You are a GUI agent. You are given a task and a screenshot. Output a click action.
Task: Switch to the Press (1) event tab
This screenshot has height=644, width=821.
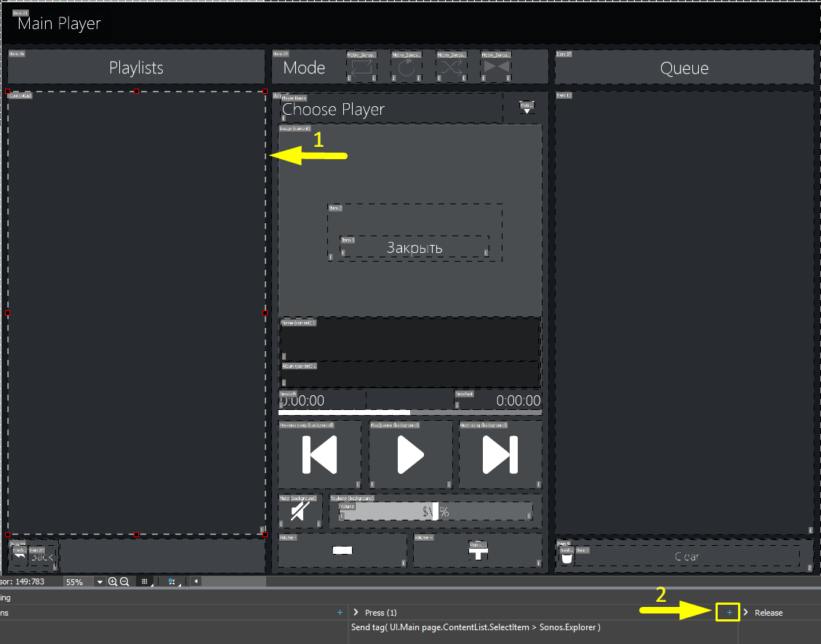click(382, 612)
